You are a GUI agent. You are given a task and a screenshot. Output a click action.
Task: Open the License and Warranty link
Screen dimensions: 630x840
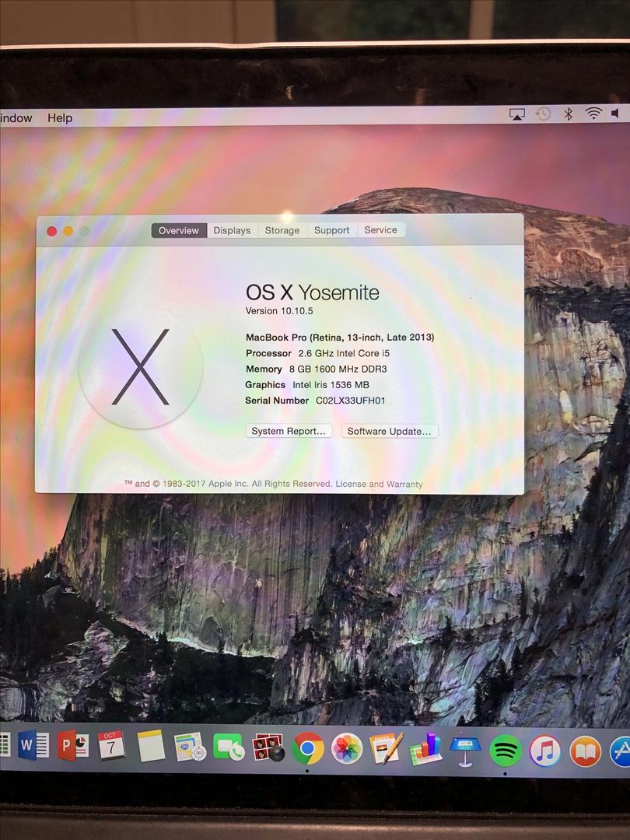(380, 484)
